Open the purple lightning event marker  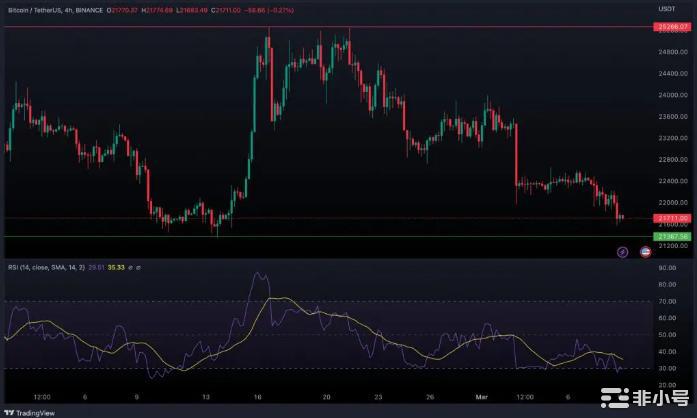622,252
